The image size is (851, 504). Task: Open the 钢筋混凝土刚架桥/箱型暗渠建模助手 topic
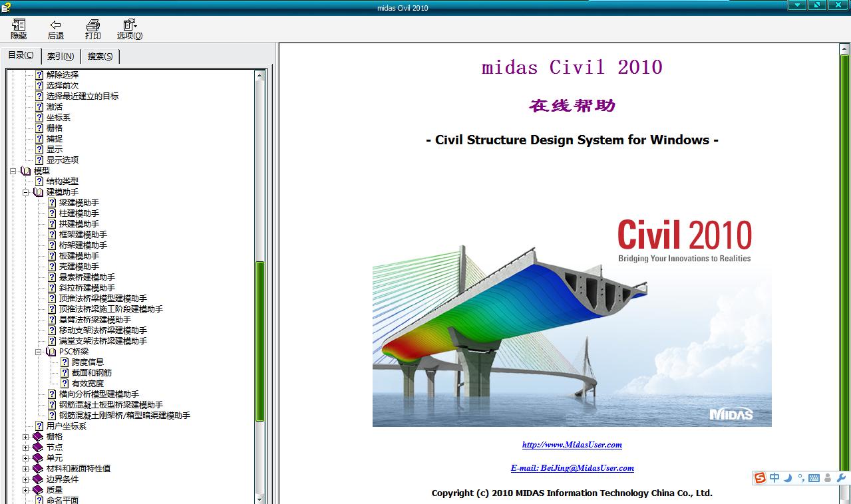(124, 416)
